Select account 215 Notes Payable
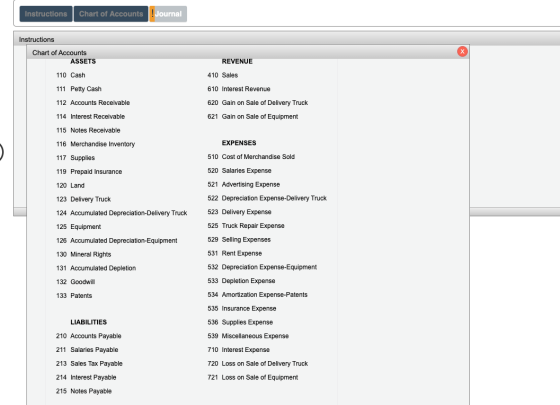This screenshot has height=405, width=560. (x=84, y=391)
